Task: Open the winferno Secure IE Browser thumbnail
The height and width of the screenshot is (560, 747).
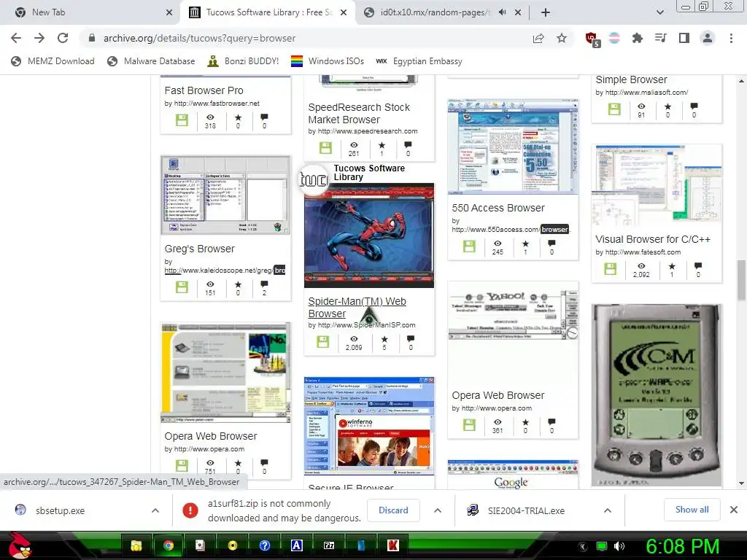Action: [x=369, y=426]
